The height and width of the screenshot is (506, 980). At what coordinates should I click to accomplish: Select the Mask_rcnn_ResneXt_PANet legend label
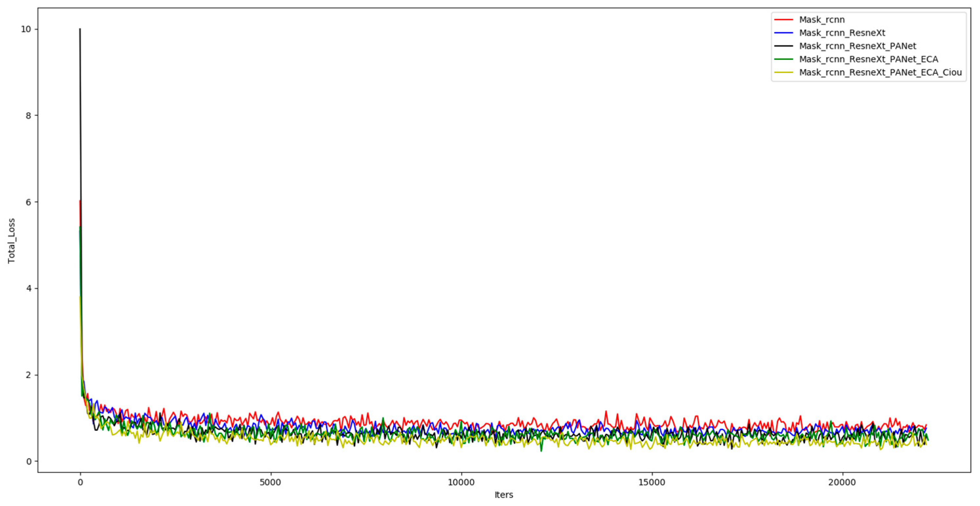pos(858,46)
